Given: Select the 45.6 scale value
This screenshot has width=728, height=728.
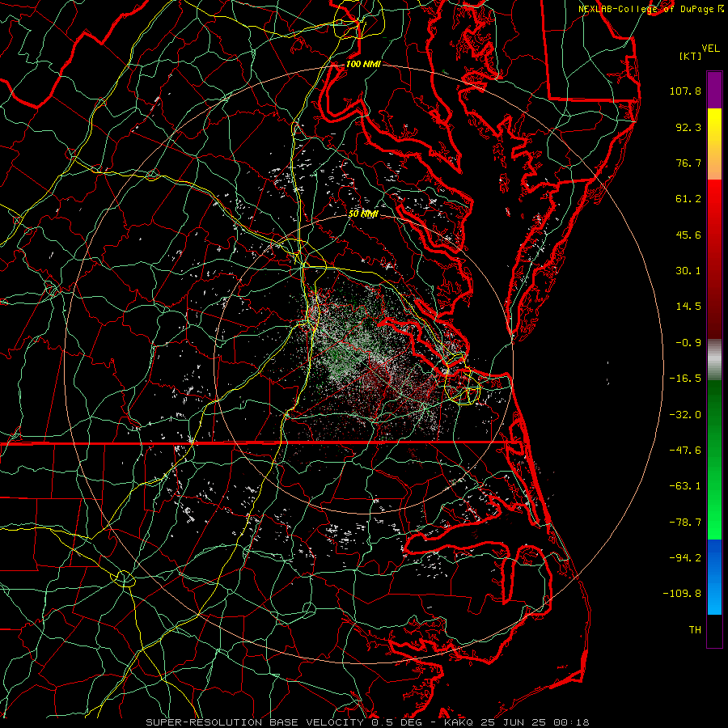Looking at the screenshot, I should (x=688, y=235).
